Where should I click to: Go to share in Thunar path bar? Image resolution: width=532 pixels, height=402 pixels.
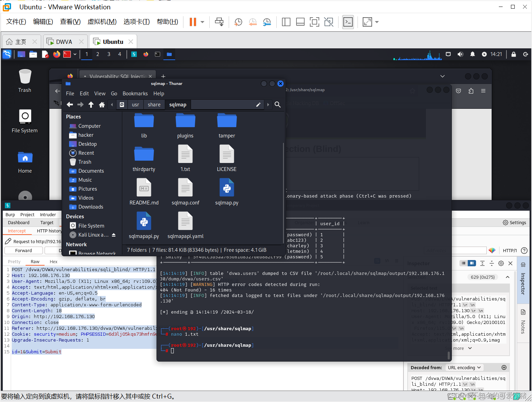pyautogui.click(x=154, y=105)
